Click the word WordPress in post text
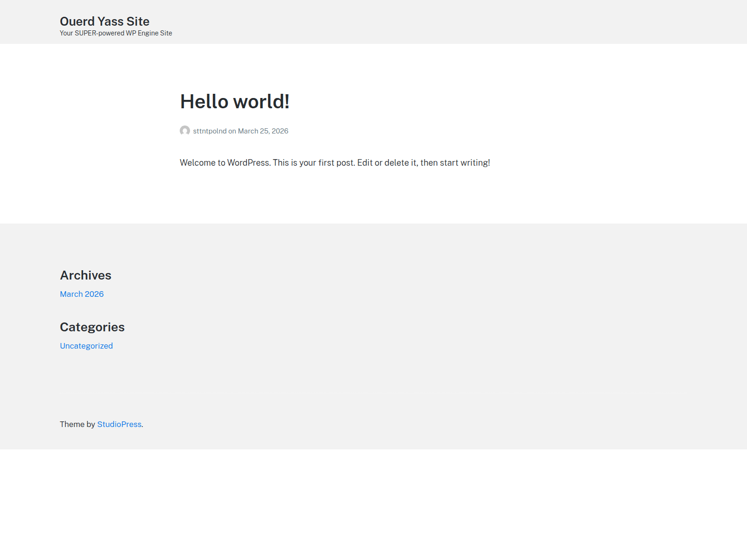747x560 pixels. pos(248,163)
